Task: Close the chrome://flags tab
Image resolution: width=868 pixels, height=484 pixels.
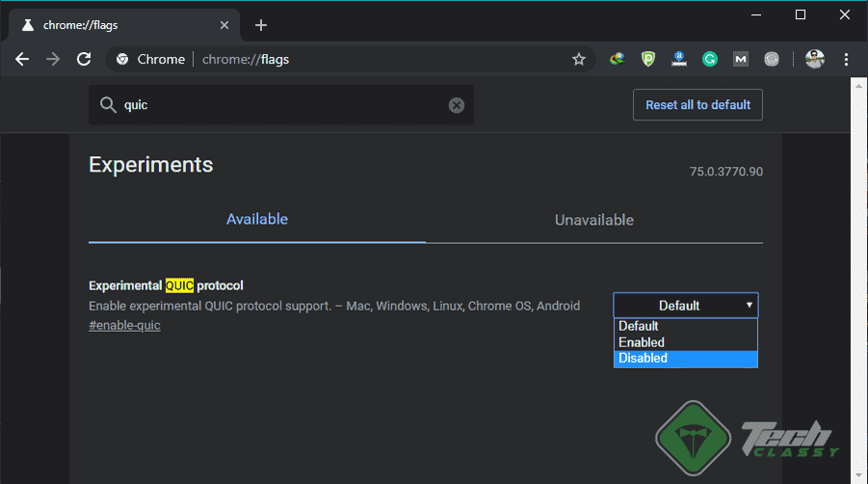Action: [224, 25]
